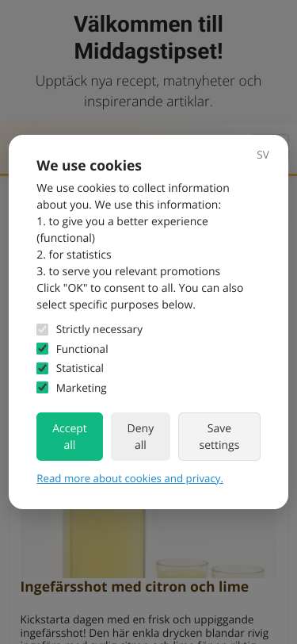
Task: Disable the Marketing cookies checkbox
Action: pyautogui.click(x=42, y=387)
